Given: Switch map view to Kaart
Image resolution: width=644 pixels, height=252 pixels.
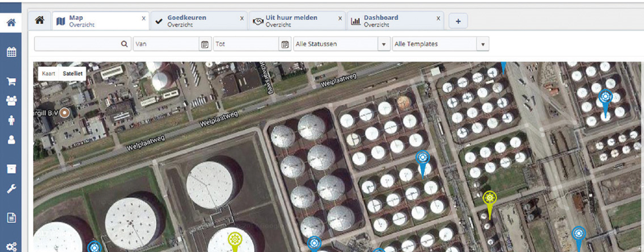Looking at the screenshot, I should (48, 74).
